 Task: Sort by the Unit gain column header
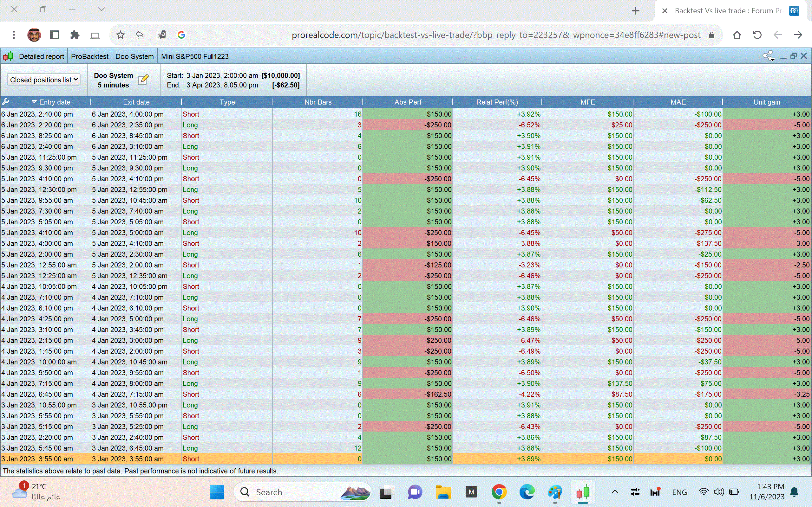[x=766, y=102]
